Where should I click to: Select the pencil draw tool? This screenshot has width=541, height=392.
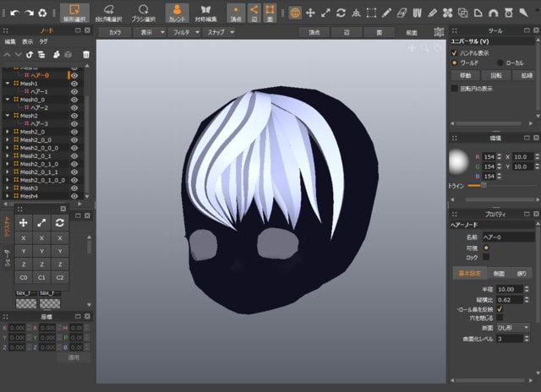tap(386, 14)
